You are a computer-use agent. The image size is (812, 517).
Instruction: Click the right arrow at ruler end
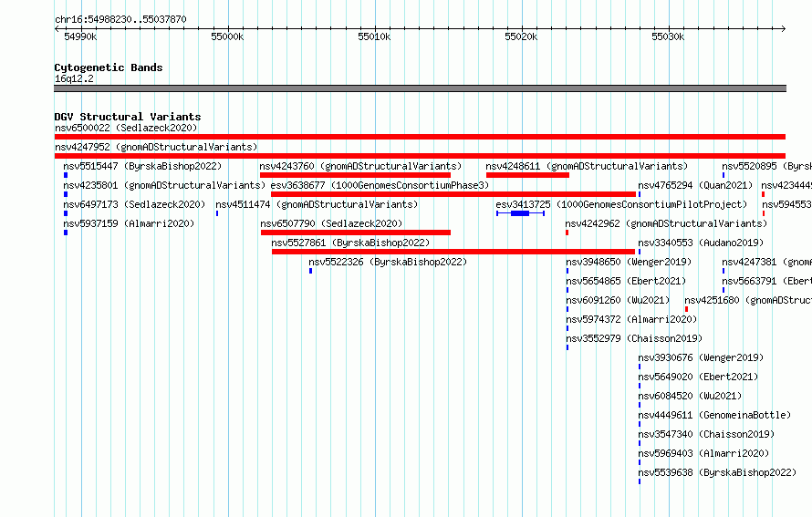(x=784, y=28)
